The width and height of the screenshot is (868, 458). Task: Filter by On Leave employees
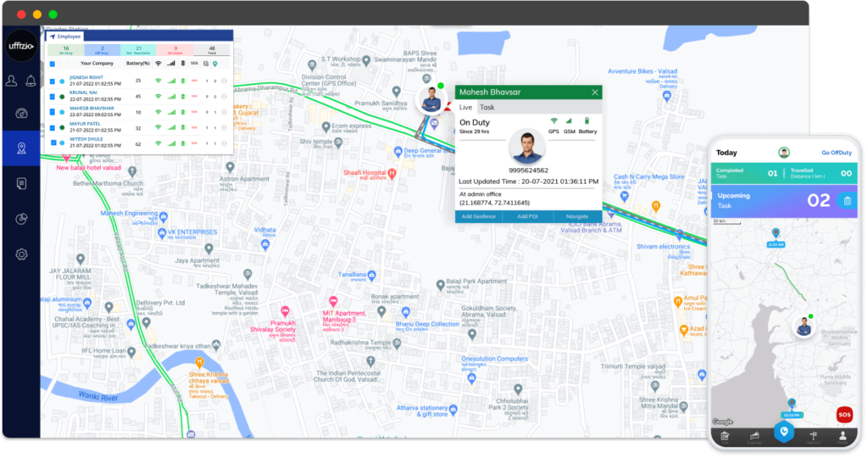click(x=175, y=50)
